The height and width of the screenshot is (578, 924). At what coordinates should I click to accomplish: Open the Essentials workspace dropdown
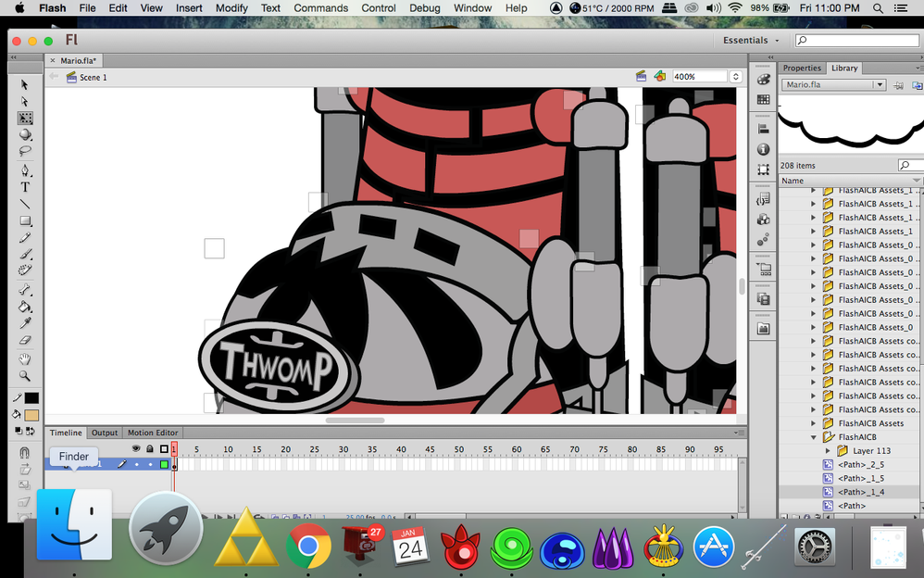point(750,40)
